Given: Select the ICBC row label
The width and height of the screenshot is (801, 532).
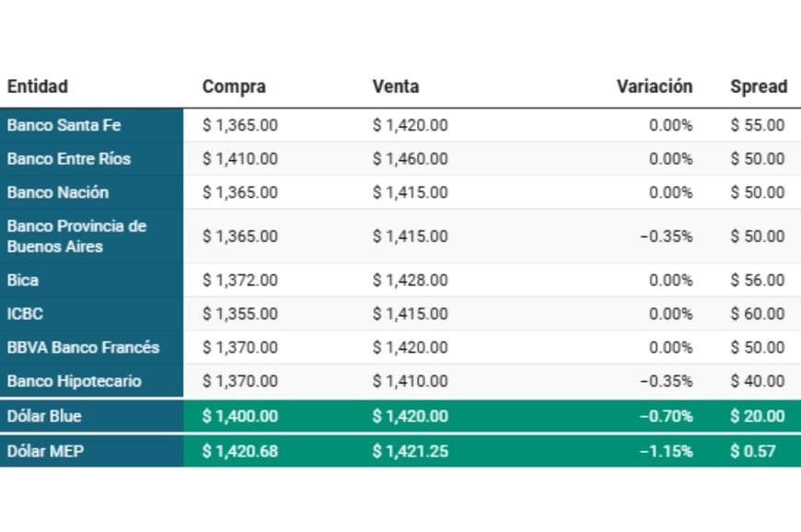Looking at the screenshot, I should click(25, 314).
